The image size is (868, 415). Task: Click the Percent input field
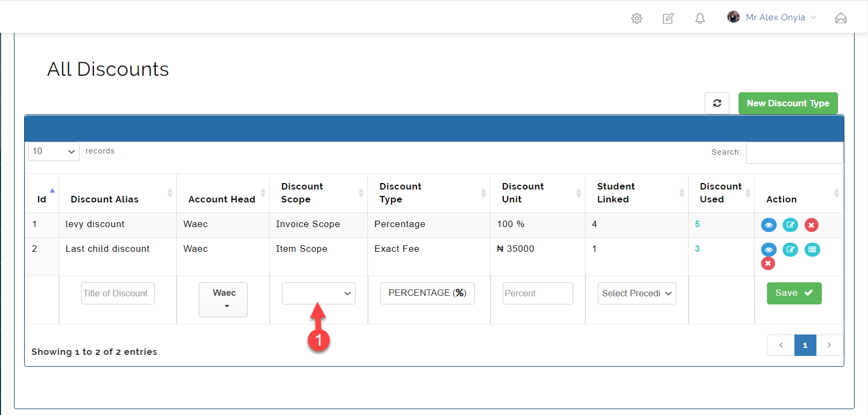pos(538,293)
